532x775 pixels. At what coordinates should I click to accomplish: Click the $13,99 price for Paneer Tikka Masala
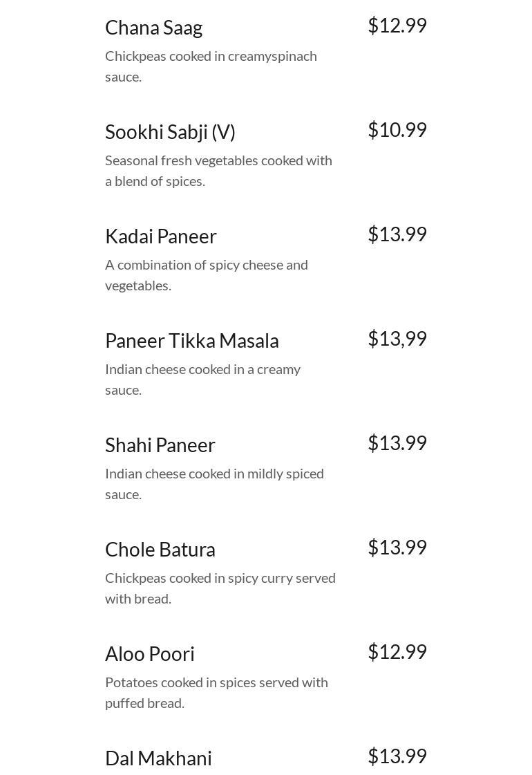(x=397, y=339)
